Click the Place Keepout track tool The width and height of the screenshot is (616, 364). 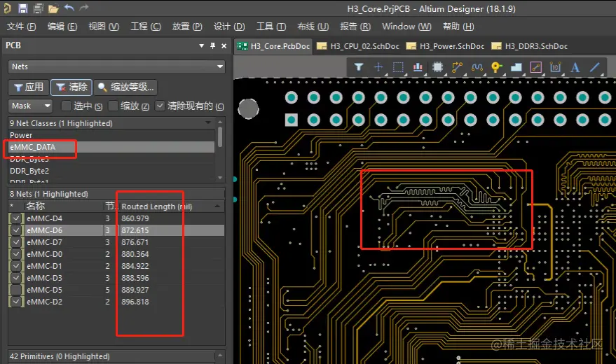536,67
